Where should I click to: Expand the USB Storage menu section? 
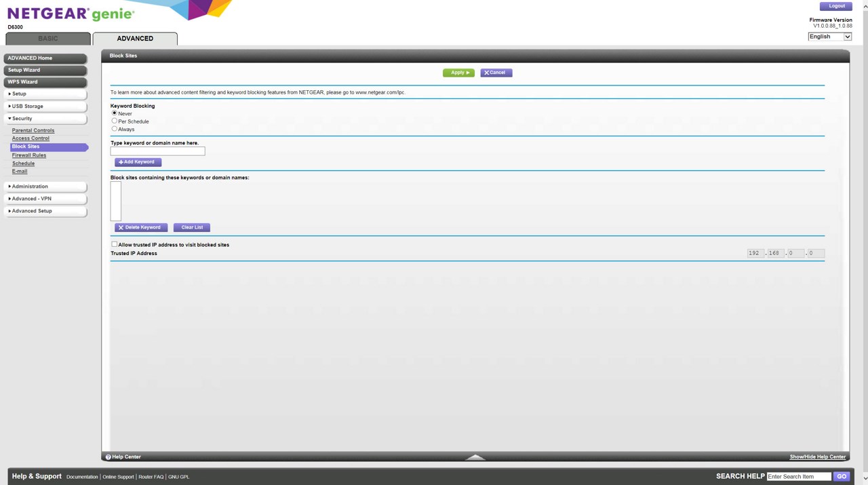click(x=46, y=106)
